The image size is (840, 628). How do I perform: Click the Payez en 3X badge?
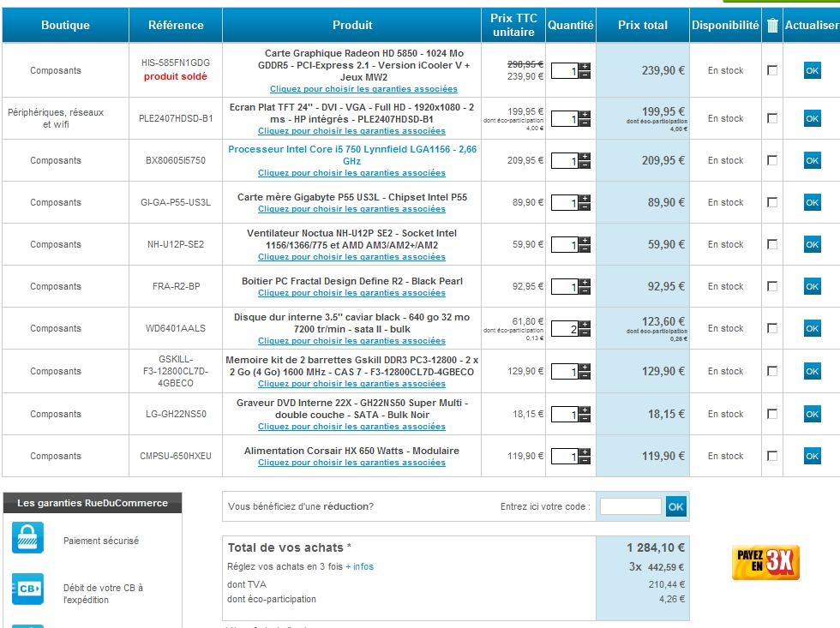click(x=767, y=562)
